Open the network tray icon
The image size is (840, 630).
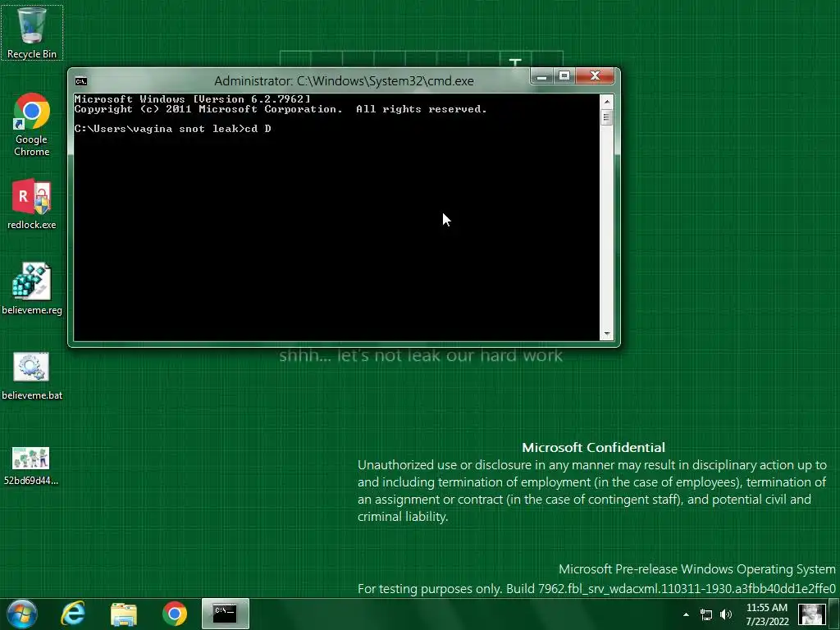706,614
